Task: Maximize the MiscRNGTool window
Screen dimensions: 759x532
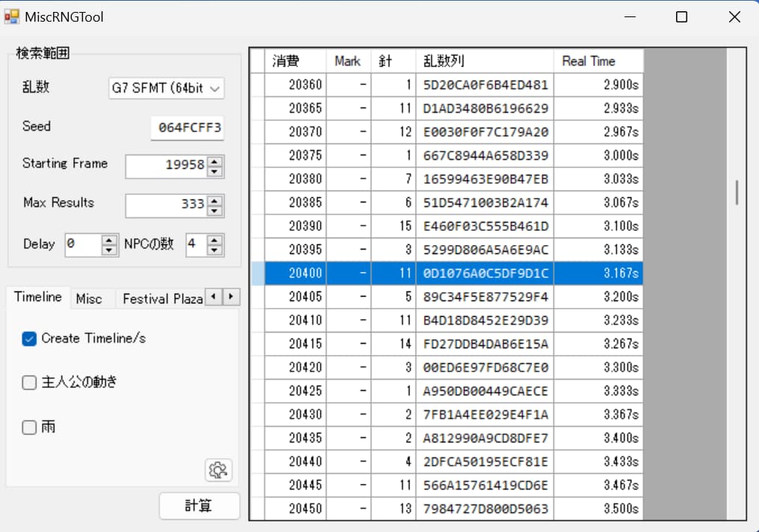Action: pyautogui.click(x=681, y=17)
